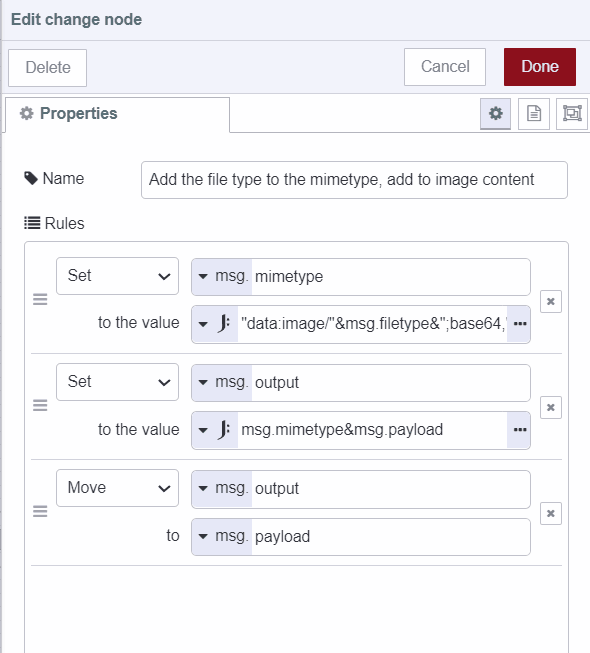The height and width of the screenshot is (653, 590).
Task: Select the Properties tab
Action: click(x=117, y=114)
